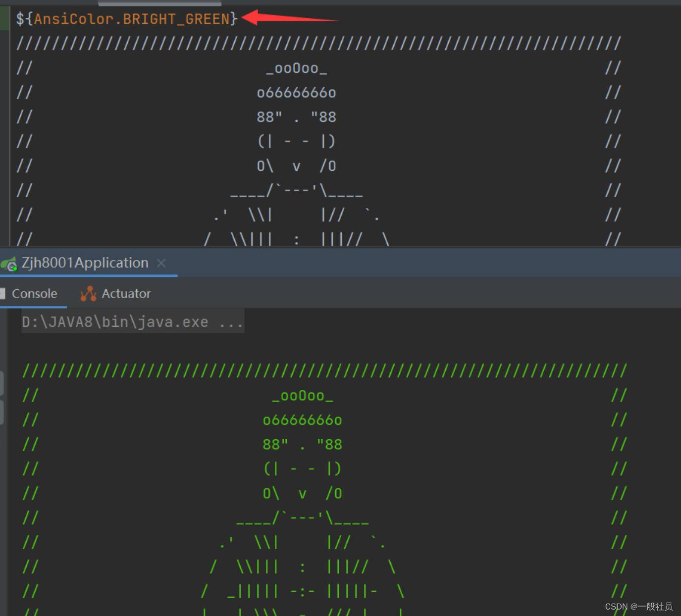Click the 0\ v /0 line in the editor

tap(296, 166)
